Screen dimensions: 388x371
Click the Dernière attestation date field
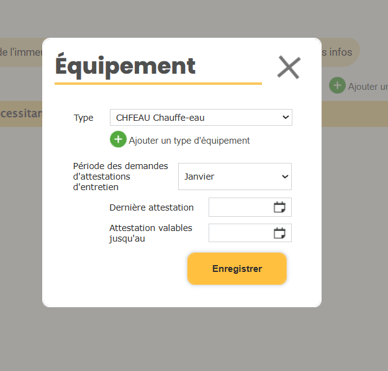click(x=250, y=207)
